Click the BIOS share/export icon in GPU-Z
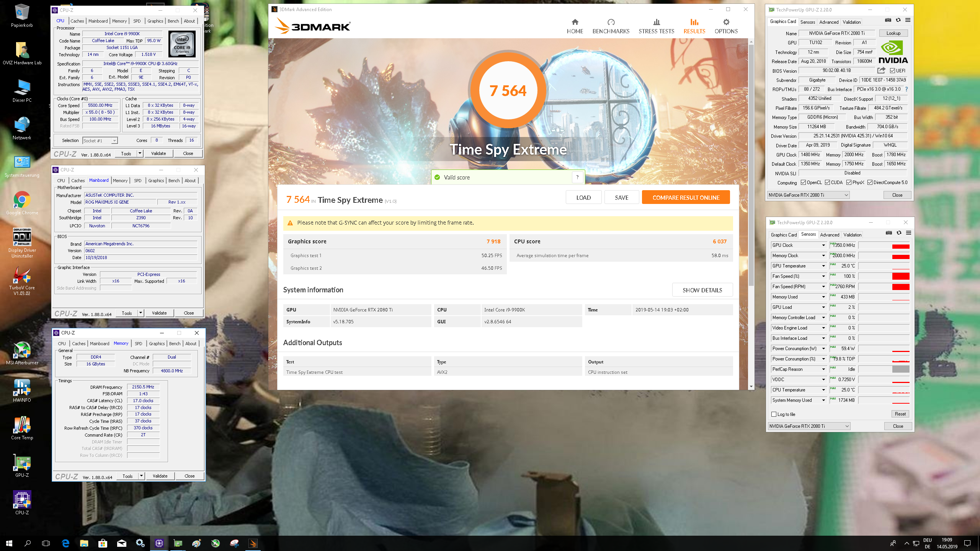Screen dimensions: 980x551 point(881,70)
